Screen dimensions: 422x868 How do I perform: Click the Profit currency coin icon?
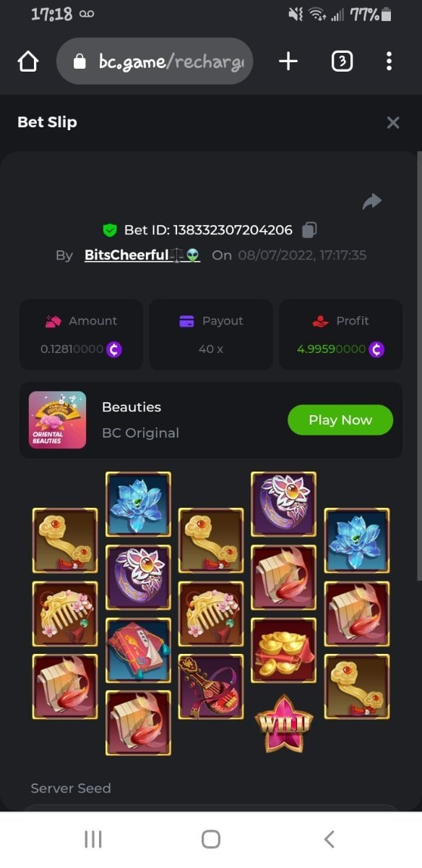(x=376, y=349)
